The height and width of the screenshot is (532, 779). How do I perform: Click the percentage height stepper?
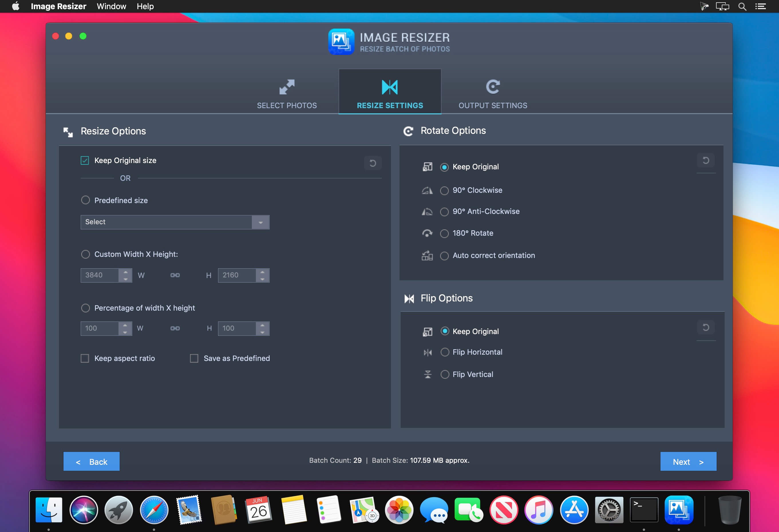pos(262,329)
